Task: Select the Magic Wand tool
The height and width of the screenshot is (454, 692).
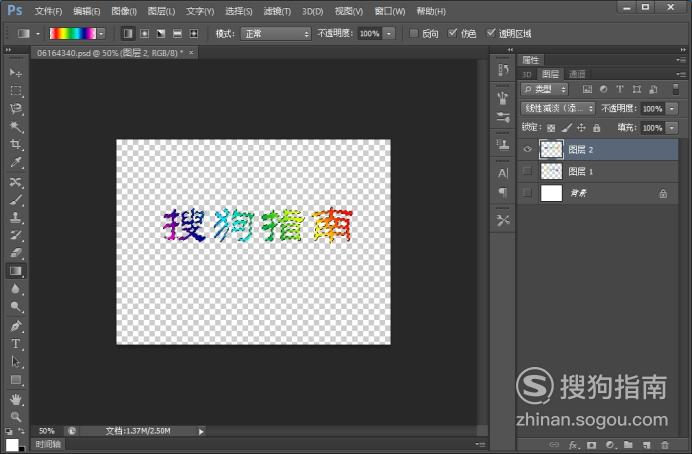Action: (16, 127)
